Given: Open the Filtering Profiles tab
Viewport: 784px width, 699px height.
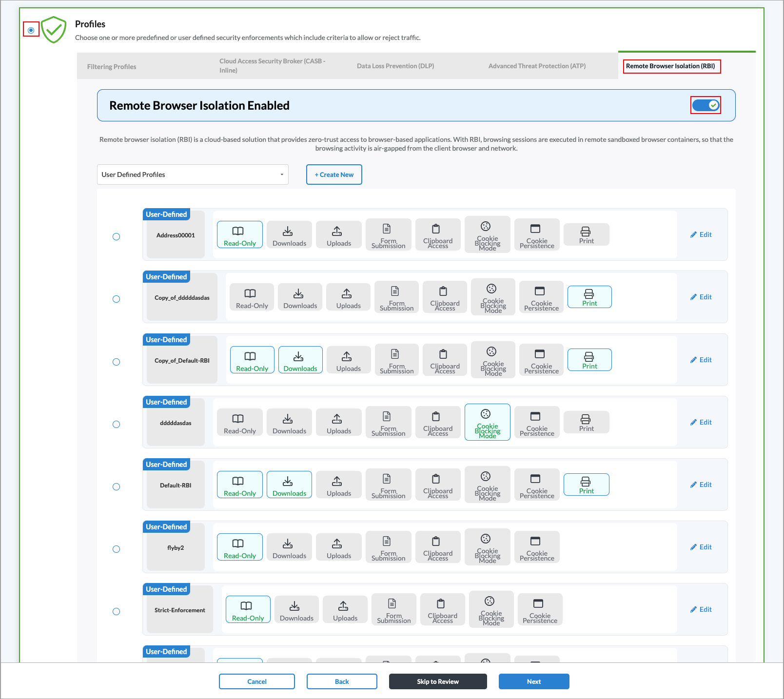Looking at the screenshot, I should (x=112, y=67).
